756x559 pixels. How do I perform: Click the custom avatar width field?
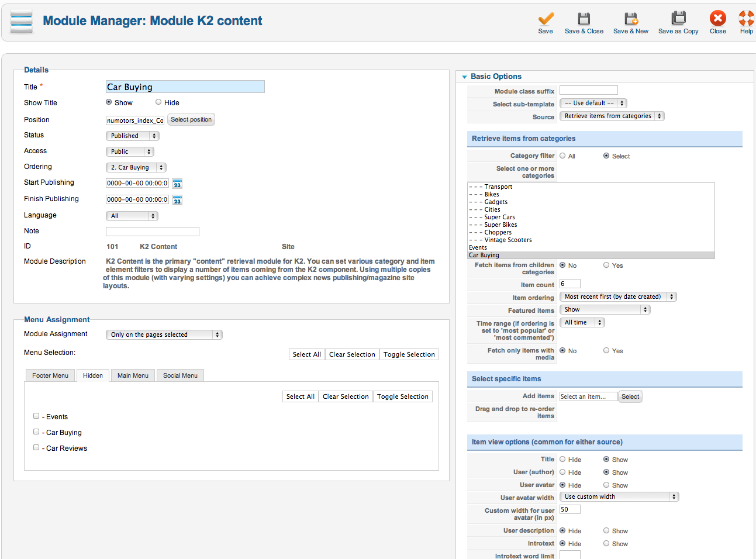click(570, 509)
